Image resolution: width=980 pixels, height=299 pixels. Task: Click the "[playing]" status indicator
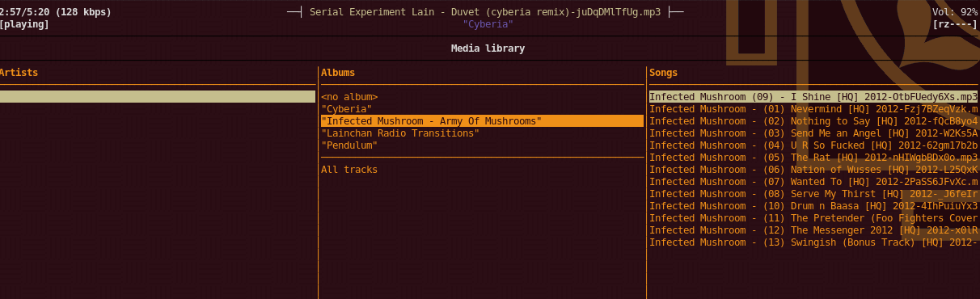click(x=24, y=24)
